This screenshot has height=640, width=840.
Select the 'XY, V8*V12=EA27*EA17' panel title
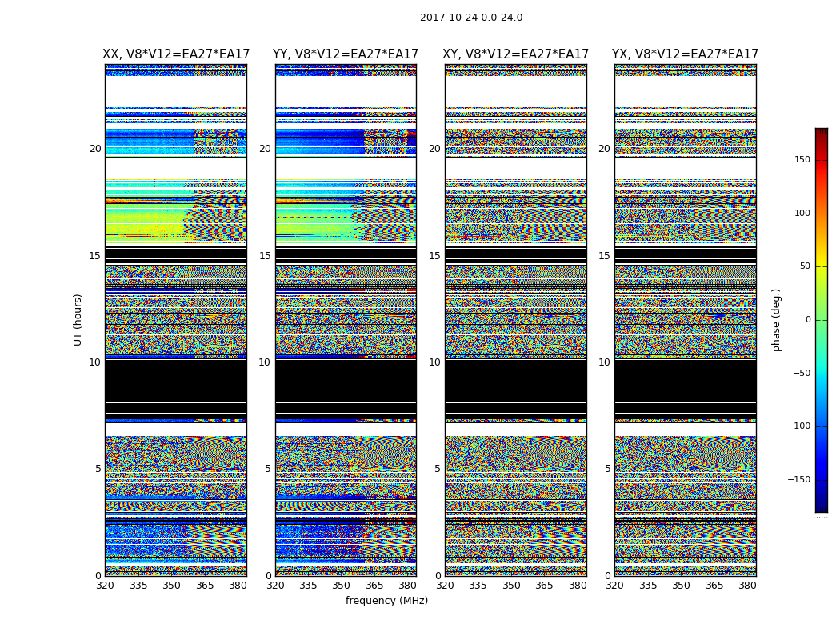(x=515, y=54)
